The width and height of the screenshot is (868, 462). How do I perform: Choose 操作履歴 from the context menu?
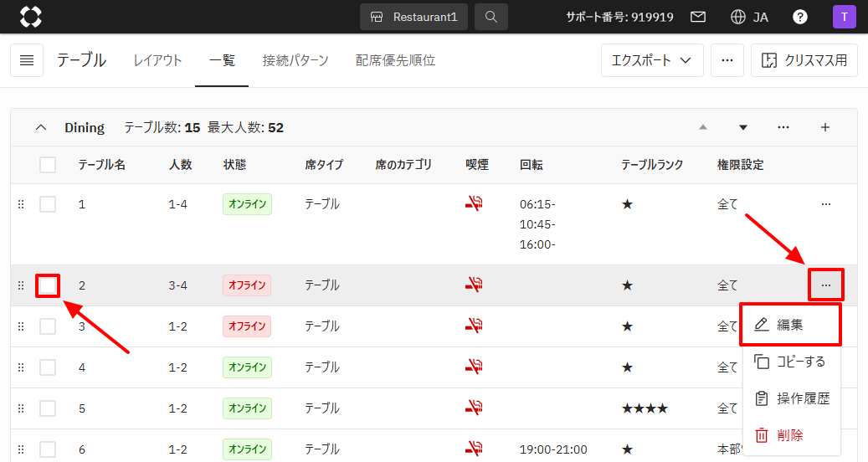[x=791, y=398]
